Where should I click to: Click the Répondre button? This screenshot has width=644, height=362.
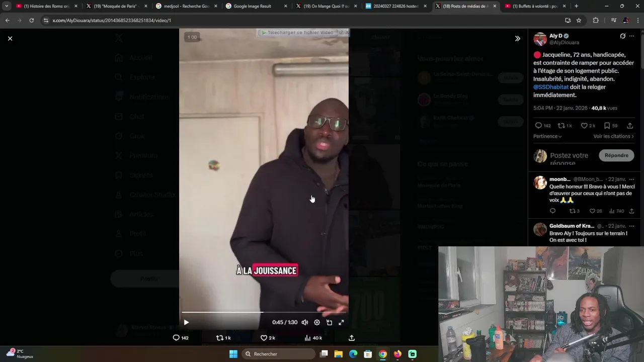pos(616,155)
